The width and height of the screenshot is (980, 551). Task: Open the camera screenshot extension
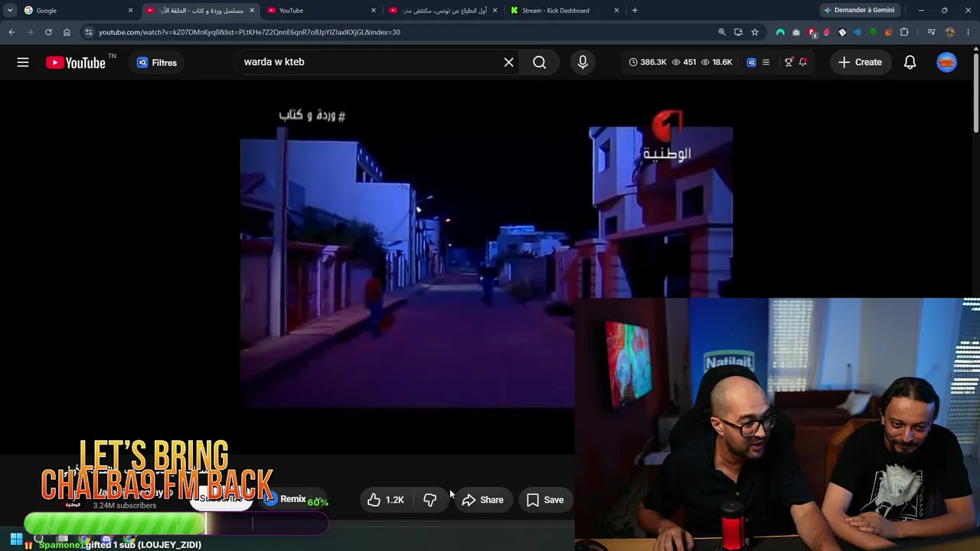tap(796, 32)
